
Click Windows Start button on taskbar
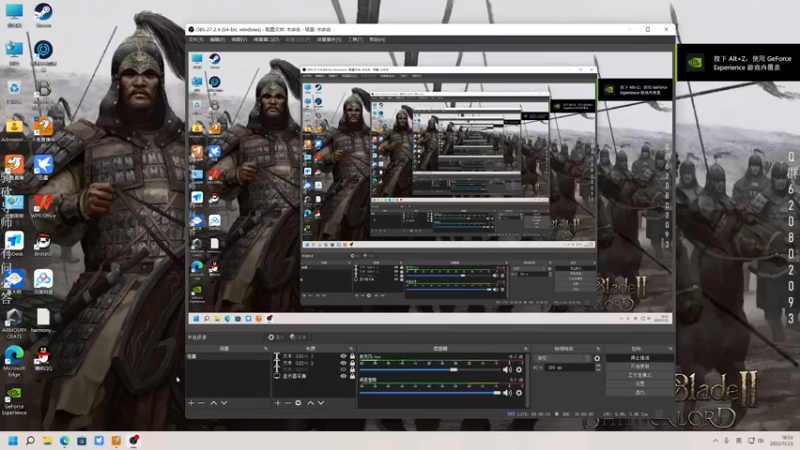click(13, 440)
